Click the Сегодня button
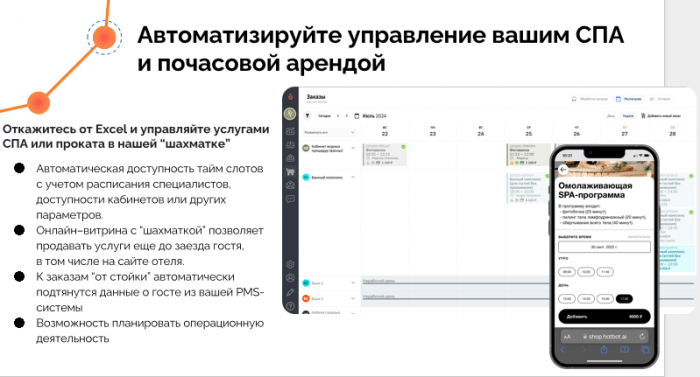 point(324,116)
